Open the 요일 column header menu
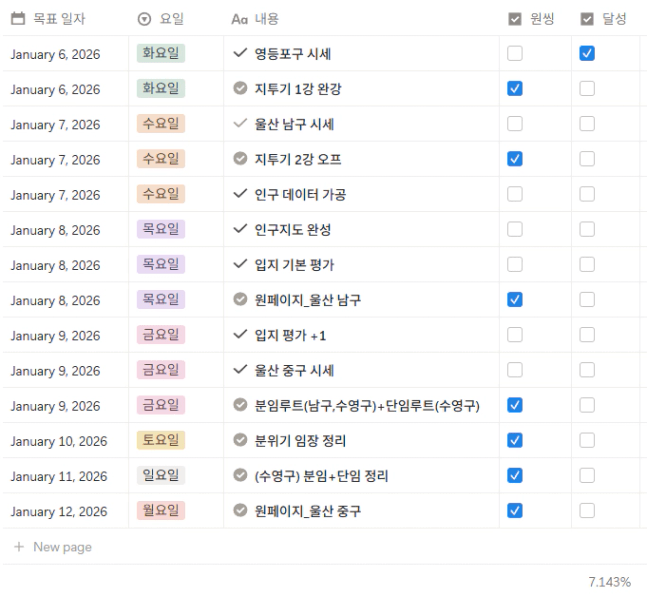 coord(171,18)
